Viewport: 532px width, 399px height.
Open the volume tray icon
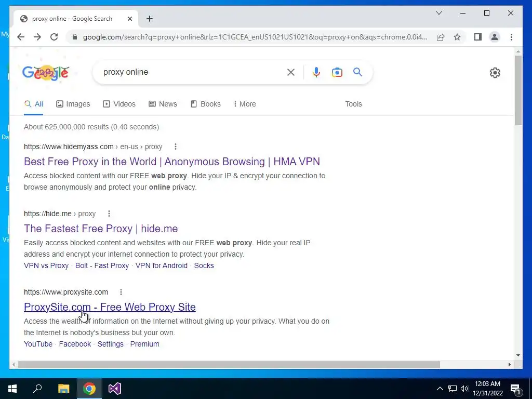pos(464,389)
